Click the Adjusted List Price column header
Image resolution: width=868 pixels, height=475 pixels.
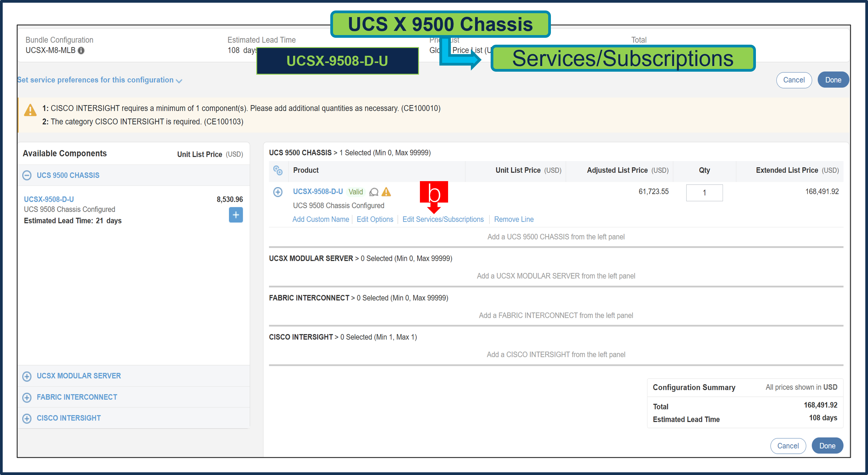point(627,170)
